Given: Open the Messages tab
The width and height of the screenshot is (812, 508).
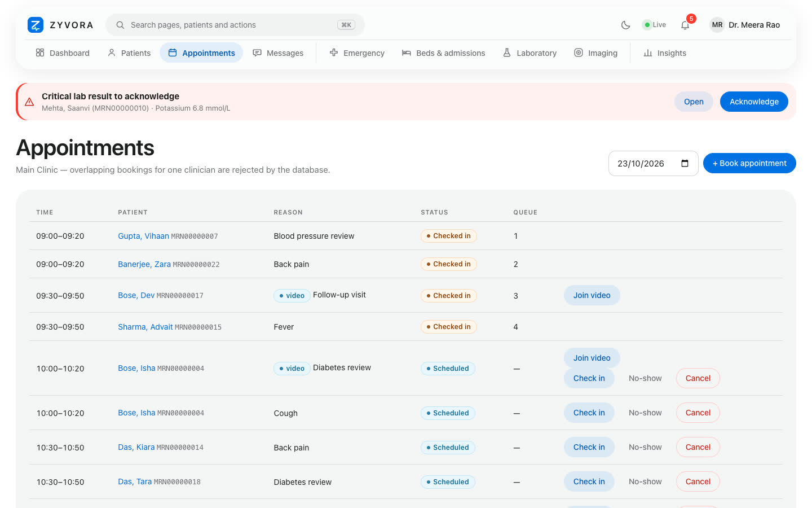Looking at the screenshot, I should pyautogui.click(x=278, y=53).
